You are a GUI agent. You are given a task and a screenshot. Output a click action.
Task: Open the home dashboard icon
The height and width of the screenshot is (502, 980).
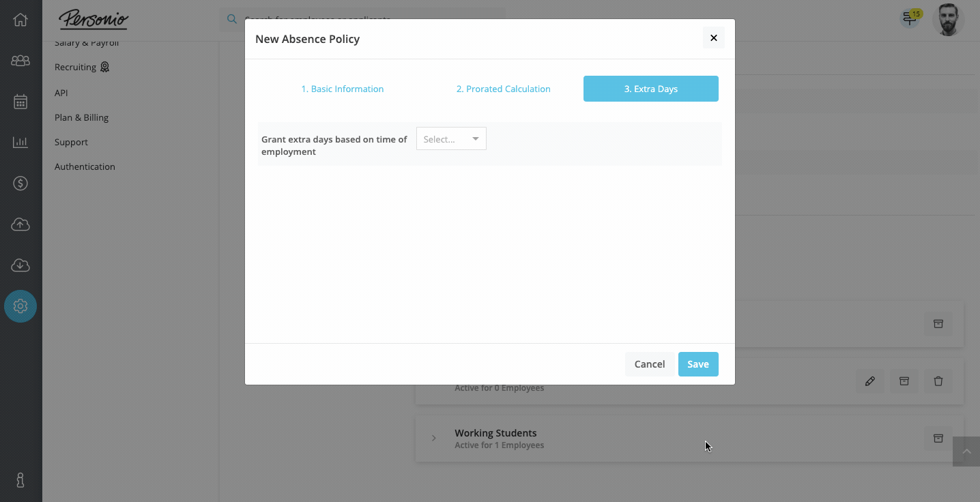point(20,20)
